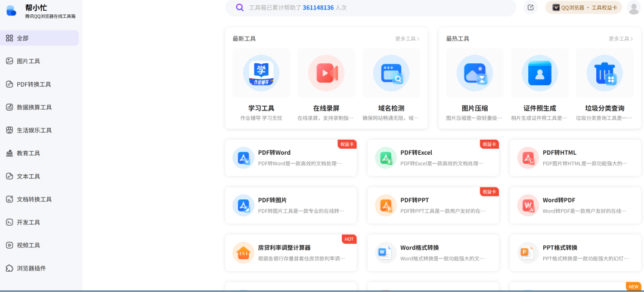Viewport: 644px width, 292px height.
Task: Select 全部 category in sidebar
Action: [39, 38]
